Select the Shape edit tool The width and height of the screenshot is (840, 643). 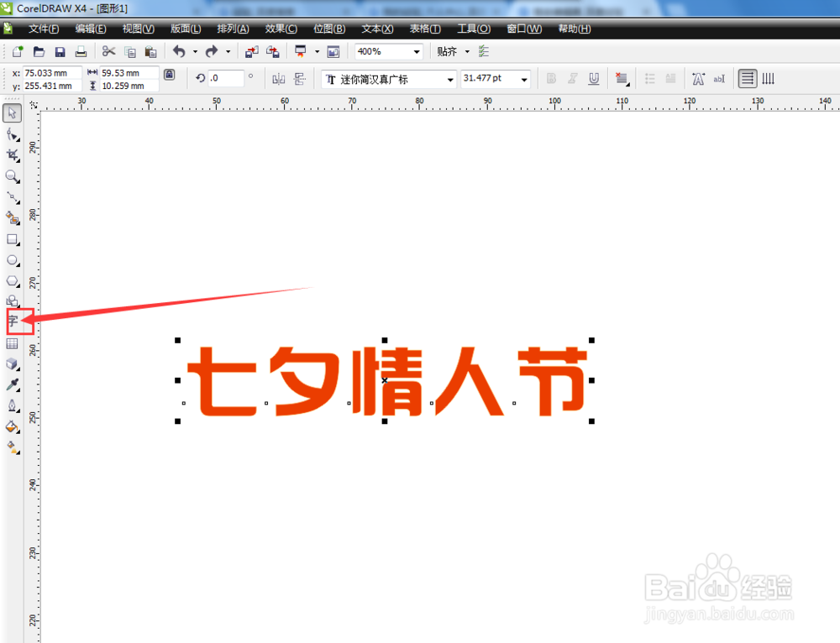tap(13, 134)
